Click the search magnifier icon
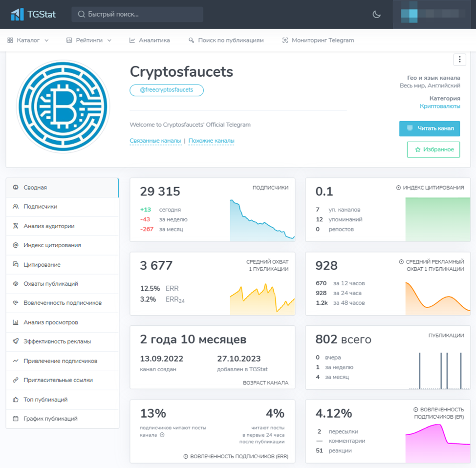The height and width of the screenshot is (468, 476). 81,14
